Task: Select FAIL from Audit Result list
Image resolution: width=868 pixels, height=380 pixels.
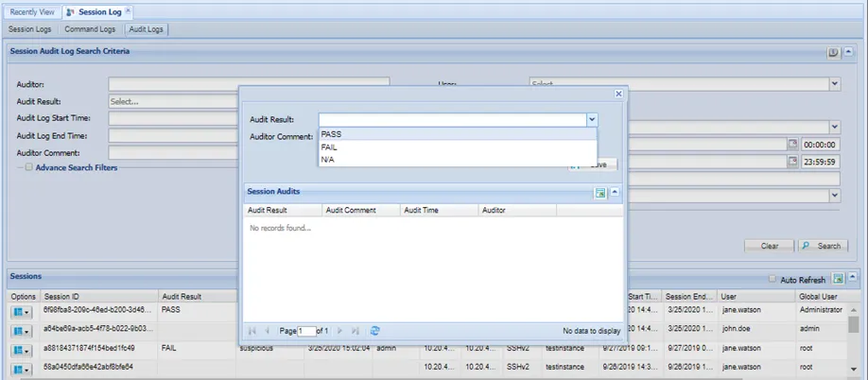Action: [x=458, y=147]
